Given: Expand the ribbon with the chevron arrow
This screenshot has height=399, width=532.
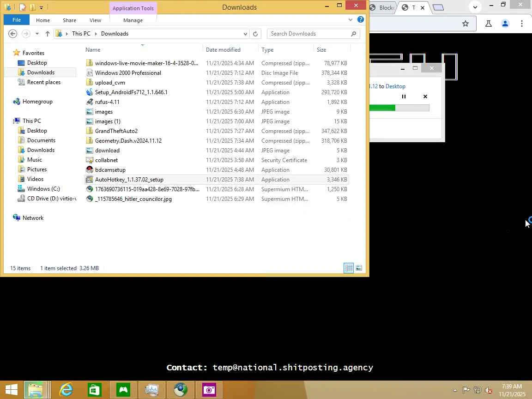Looking at the screenshot, I should click(x=351, y=20).
